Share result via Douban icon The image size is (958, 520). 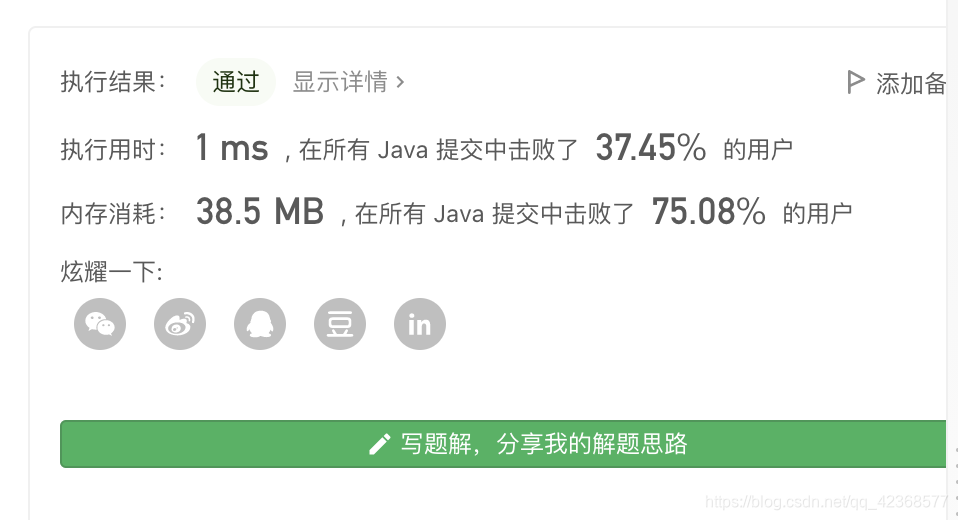(x=340, y=324)
